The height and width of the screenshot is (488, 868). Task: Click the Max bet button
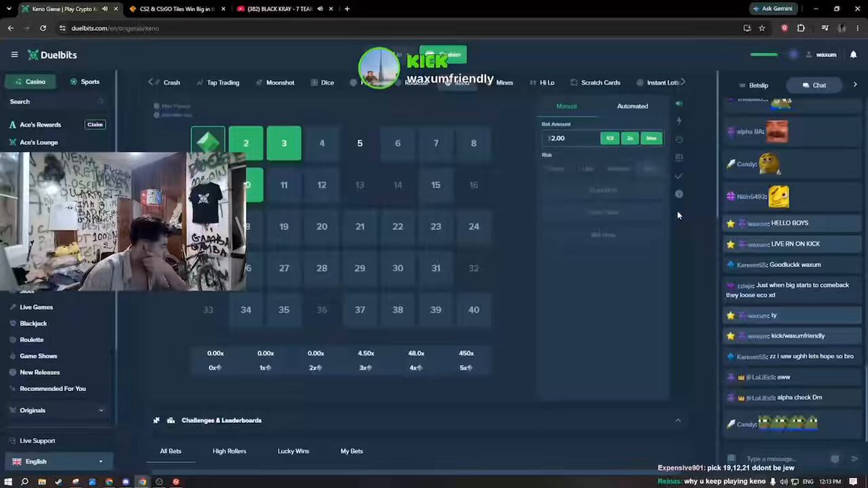point(652,138)
